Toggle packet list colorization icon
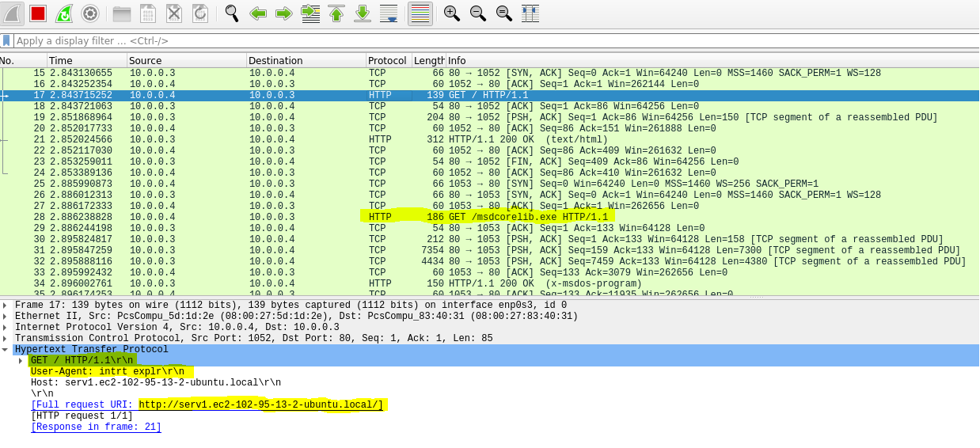 420,13
